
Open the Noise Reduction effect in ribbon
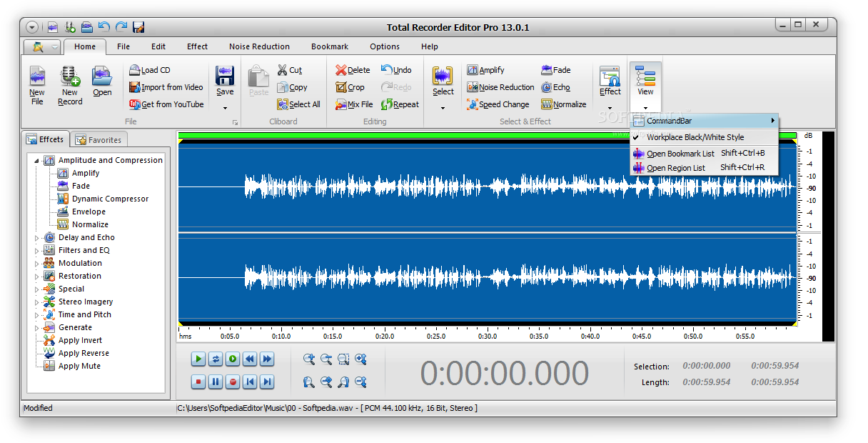pyautogui.click(x=501, y=87)
